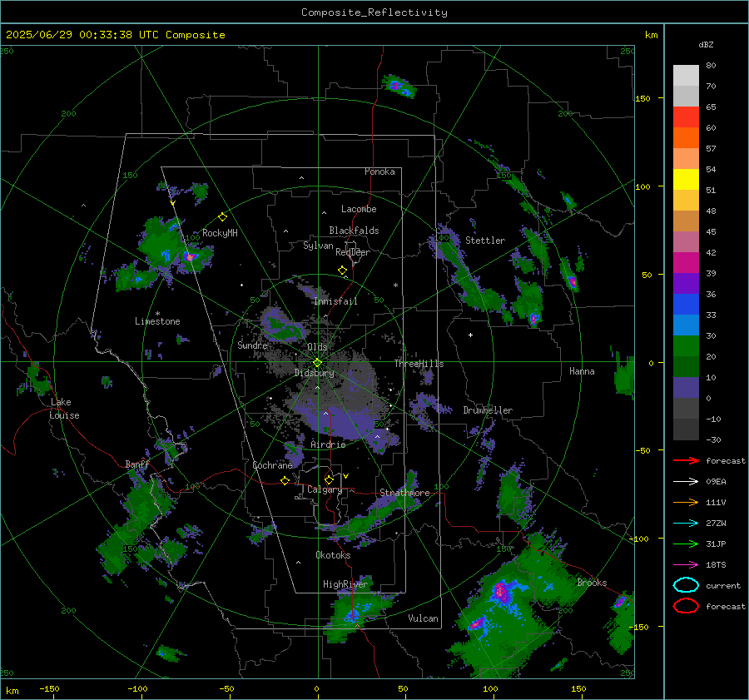The width and height of the screenshot is (749, 700).
Task: Click the Lake Louise label
Action: pos(64,409)
